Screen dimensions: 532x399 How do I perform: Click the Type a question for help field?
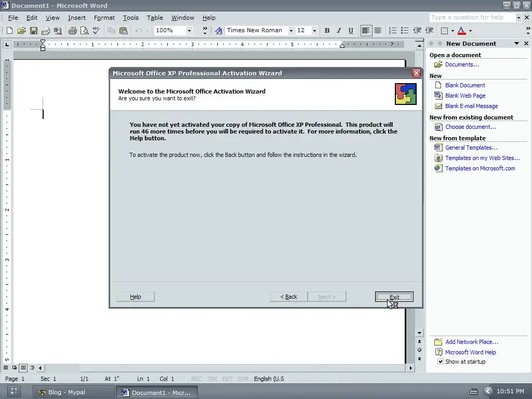coord(472,17)
